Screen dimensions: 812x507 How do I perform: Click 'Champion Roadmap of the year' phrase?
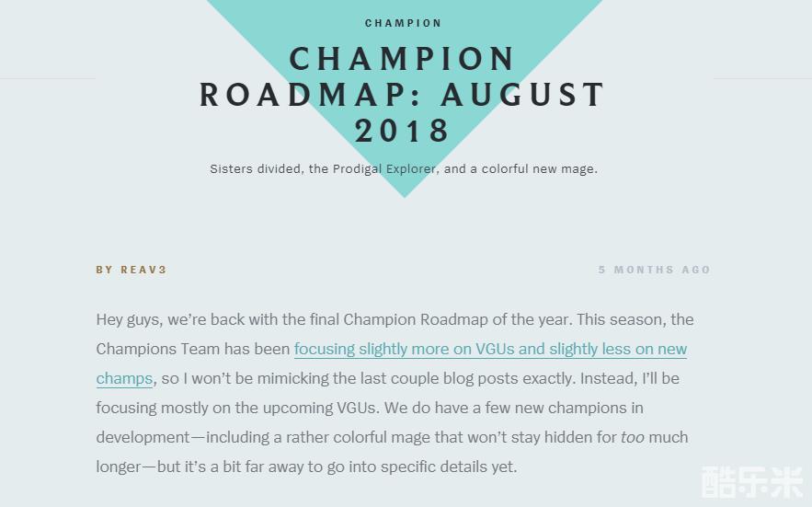tap(456, 319)
